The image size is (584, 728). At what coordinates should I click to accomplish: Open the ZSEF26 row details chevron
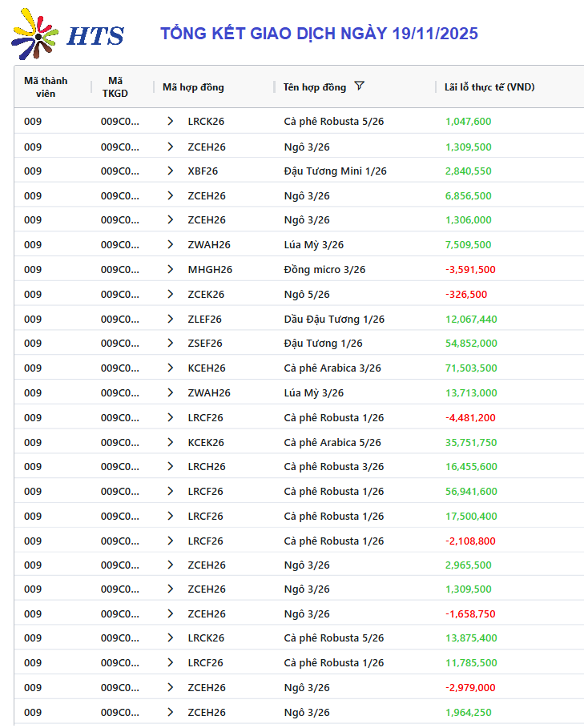pyautogui.click(x=170, y=343)
